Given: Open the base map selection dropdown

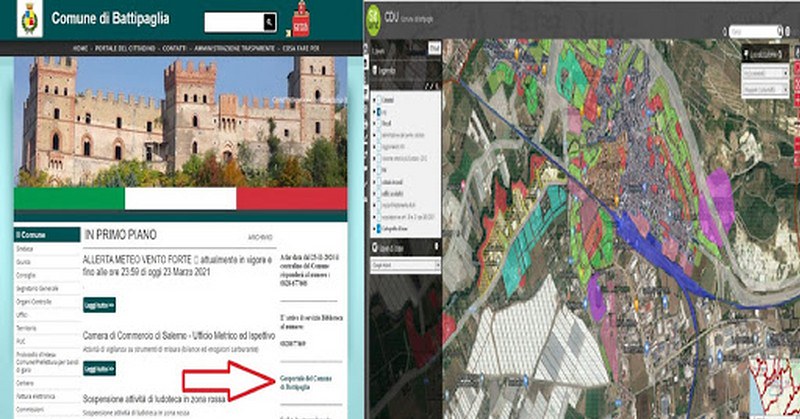Looking at the screenshot, I should coord(406,265).
